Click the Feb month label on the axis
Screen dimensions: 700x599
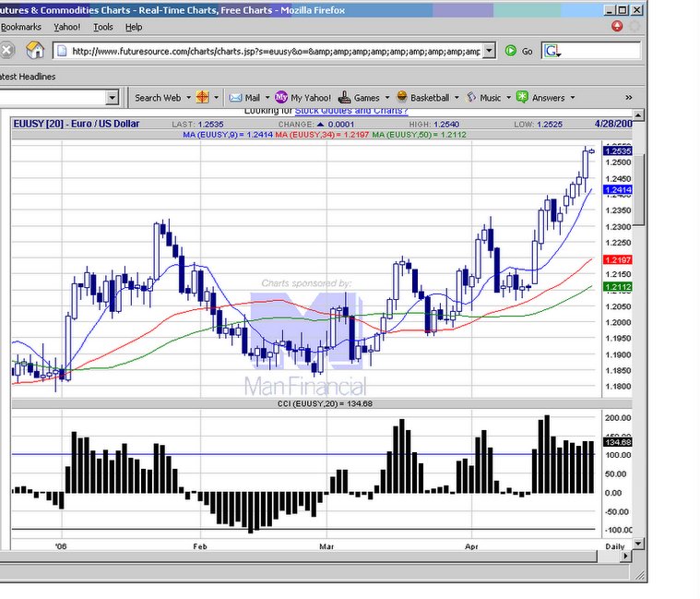coord(200,546)
